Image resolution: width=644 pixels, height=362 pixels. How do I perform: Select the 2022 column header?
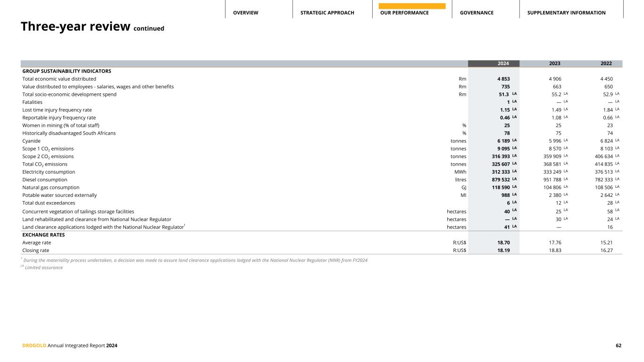pyautogui.click(x=606, y=64)
